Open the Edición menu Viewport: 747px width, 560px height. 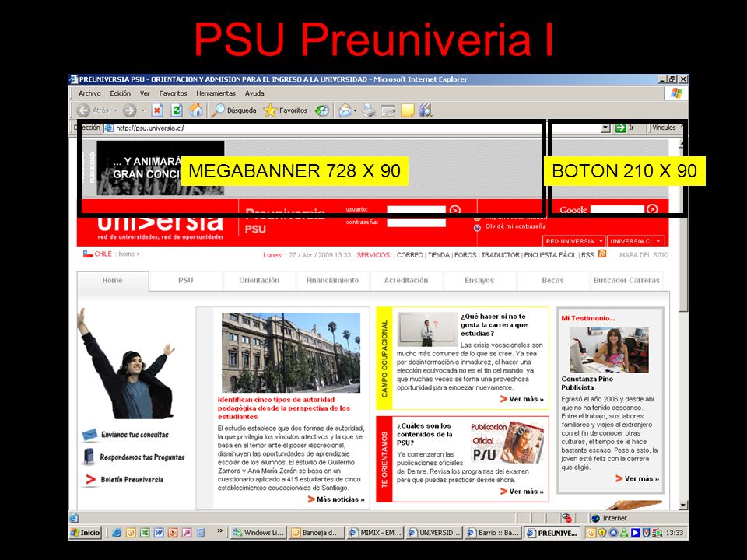120,93
